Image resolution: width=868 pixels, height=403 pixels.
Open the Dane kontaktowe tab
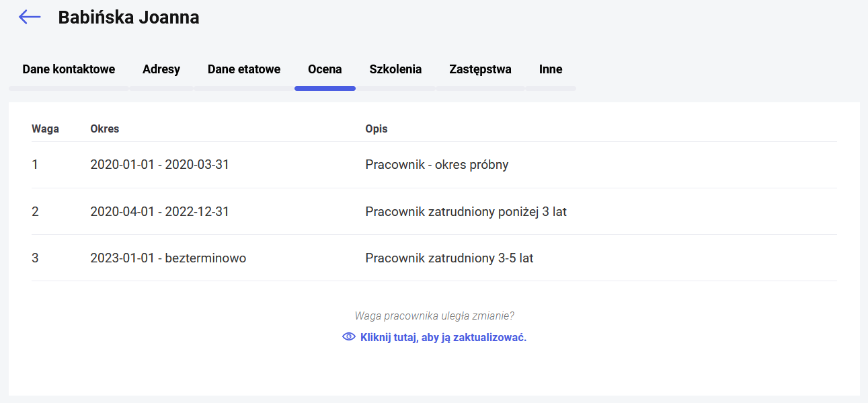[69, 69]
